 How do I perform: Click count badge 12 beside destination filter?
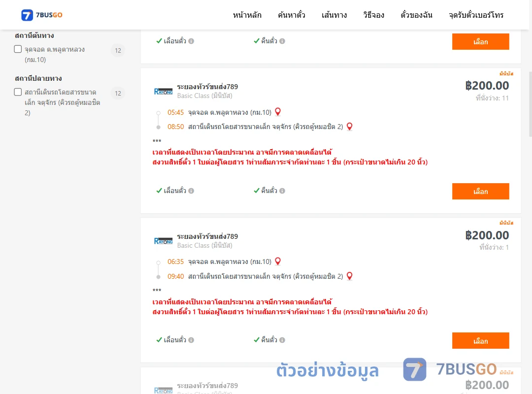pyautogui.click(x=118, y=93)
